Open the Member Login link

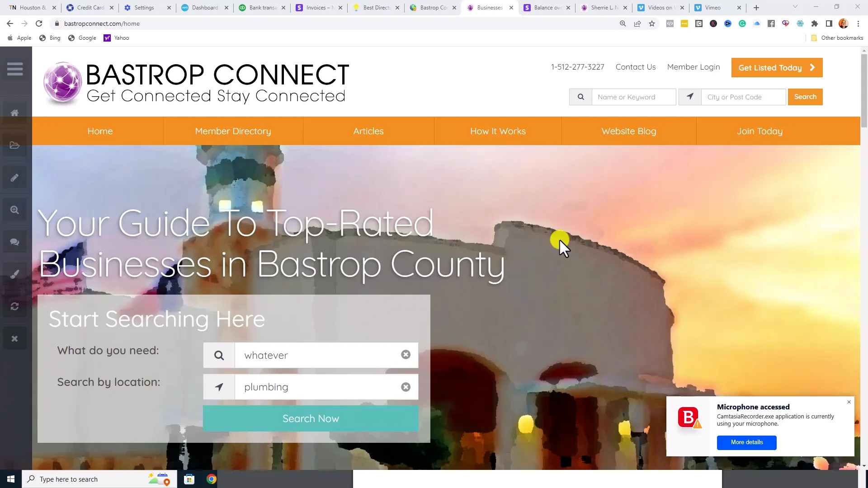point(693,67)
